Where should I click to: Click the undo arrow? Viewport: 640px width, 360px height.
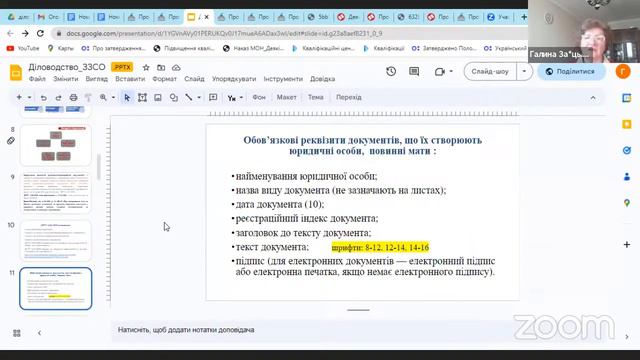pyautogui.click(x=43, y=98)
